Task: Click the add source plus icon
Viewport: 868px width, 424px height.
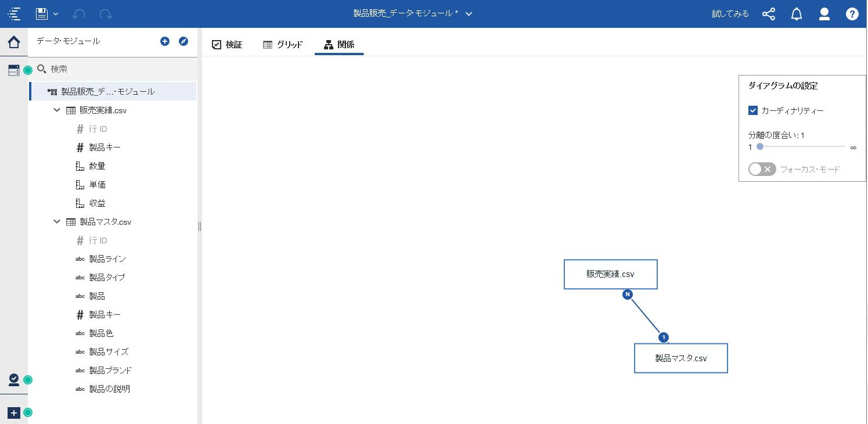Action: point(165,41)
